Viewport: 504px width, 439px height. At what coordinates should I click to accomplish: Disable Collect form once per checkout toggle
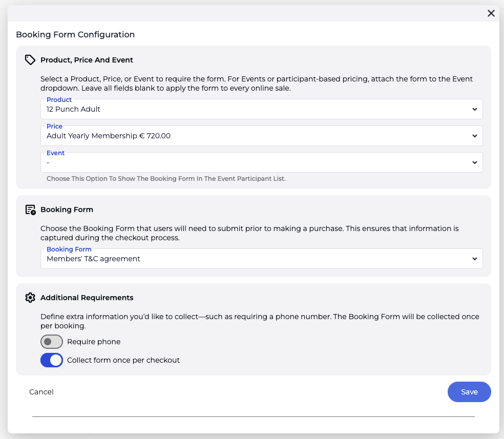(x=52, y=360)
